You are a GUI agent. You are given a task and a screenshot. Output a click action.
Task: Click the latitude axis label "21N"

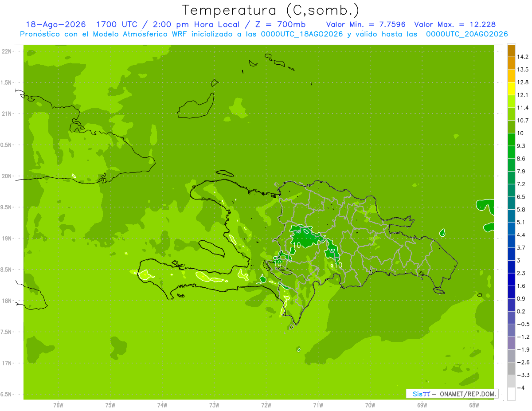(7, 114)
